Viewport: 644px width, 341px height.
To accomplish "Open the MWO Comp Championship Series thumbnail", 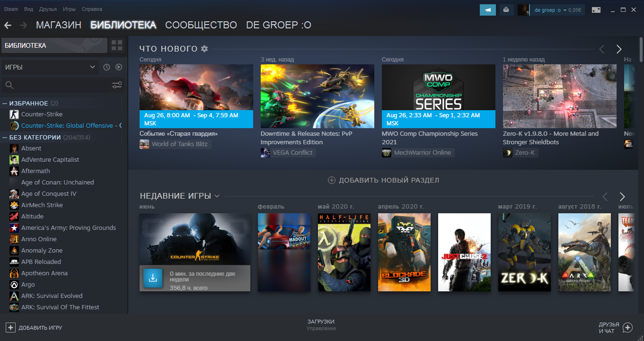I will point(439,96).
